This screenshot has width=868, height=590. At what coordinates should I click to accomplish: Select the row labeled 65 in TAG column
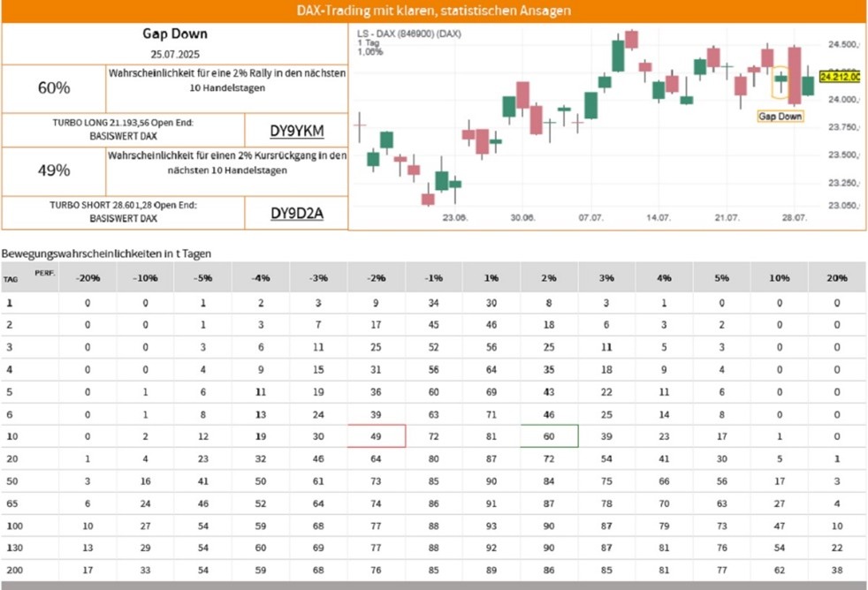click(433, 503)
